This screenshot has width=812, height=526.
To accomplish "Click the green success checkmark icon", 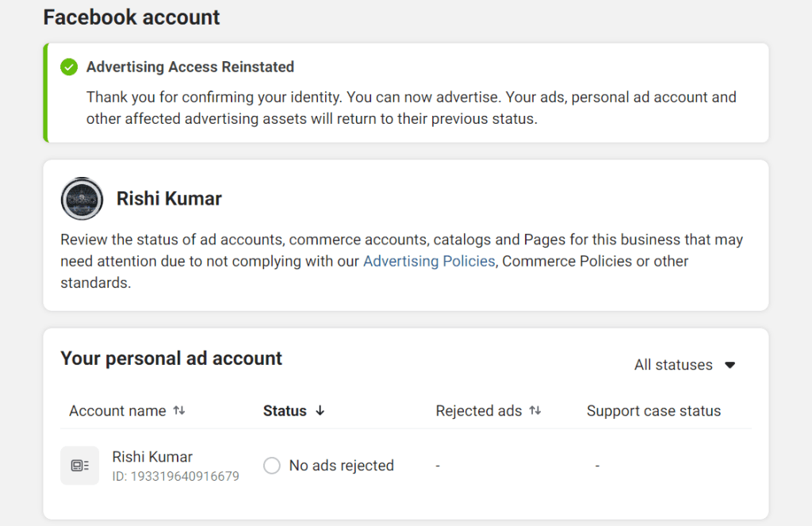I will 69,67.
